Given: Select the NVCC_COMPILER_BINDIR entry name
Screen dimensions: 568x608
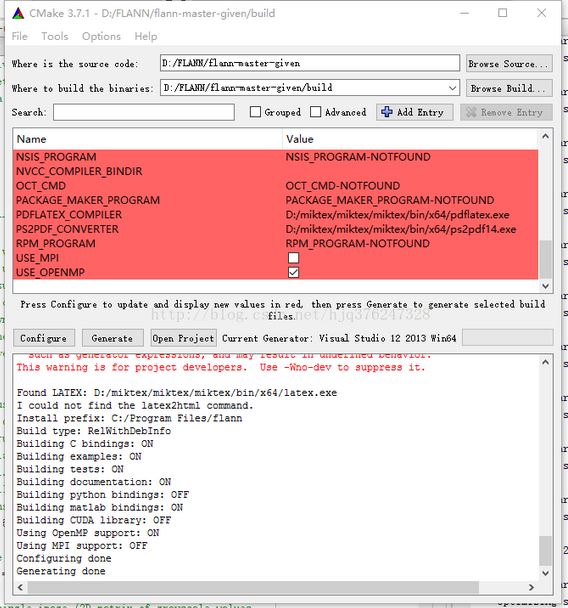Looking at the screenshot, I should click(x=79, y=171).
